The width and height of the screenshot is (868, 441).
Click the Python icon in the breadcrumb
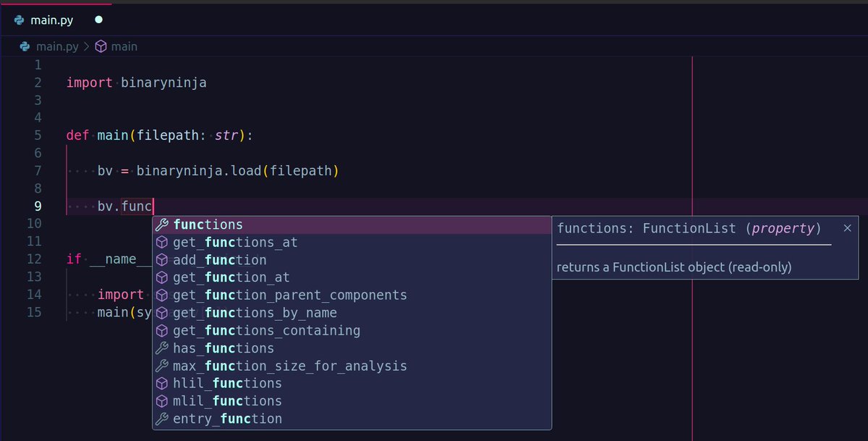[25, 46]
